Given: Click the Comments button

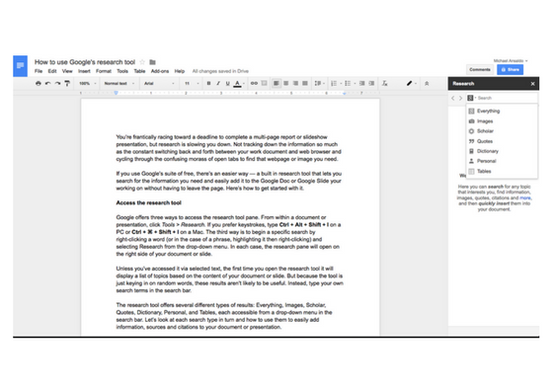Looking at the screenshot, I should [480, 70].
